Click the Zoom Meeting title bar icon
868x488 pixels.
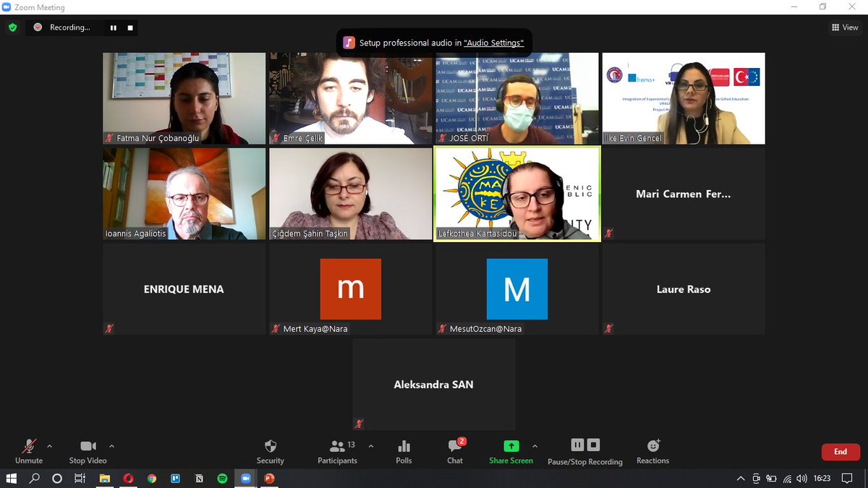(x=8, y=7)
